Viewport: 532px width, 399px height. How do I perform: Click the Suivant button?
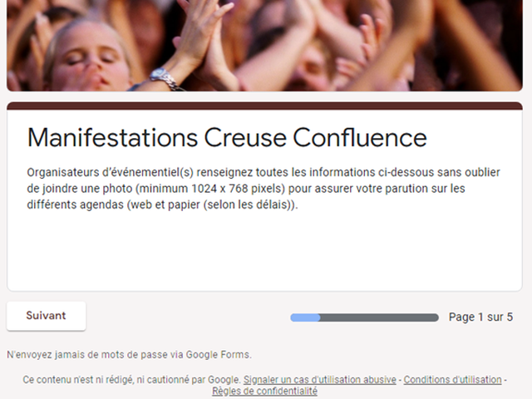pyautogui.click(x=47, y=316)
